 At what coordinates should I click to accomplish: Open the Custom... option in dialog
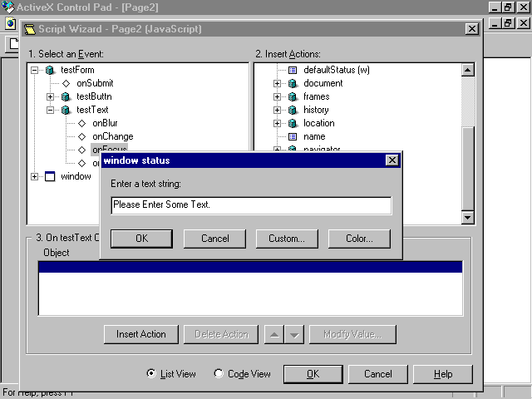pos(287,239)
